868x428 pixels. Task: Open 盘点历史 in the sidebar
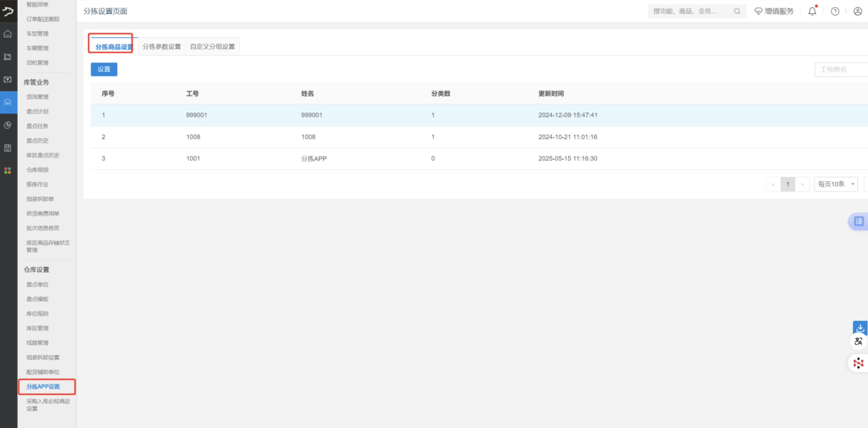click(x=37, y=141)
